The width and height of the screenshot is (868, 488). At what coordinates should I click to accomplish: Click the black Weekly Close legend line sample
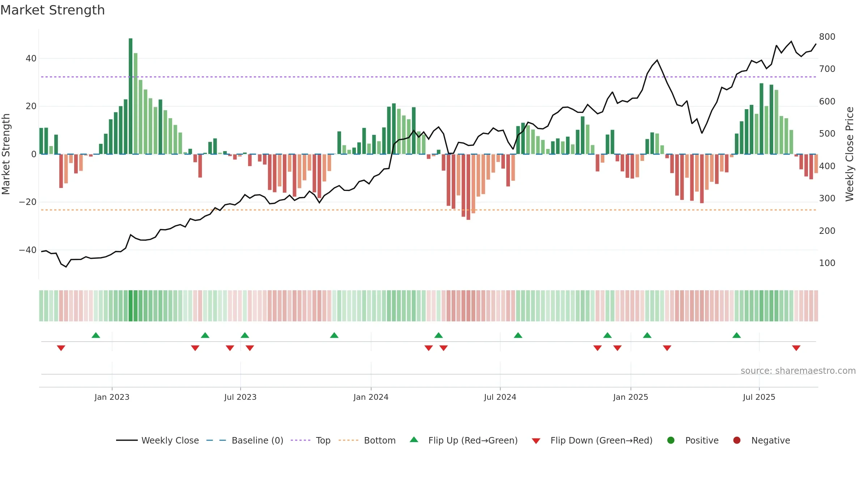point(127,440)
